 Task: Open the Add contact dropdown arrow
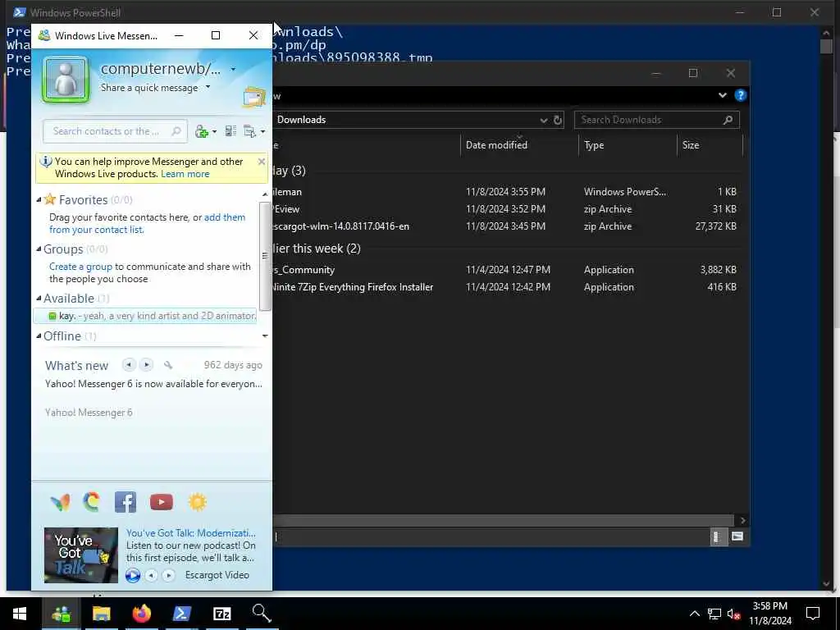pos(214,132)
